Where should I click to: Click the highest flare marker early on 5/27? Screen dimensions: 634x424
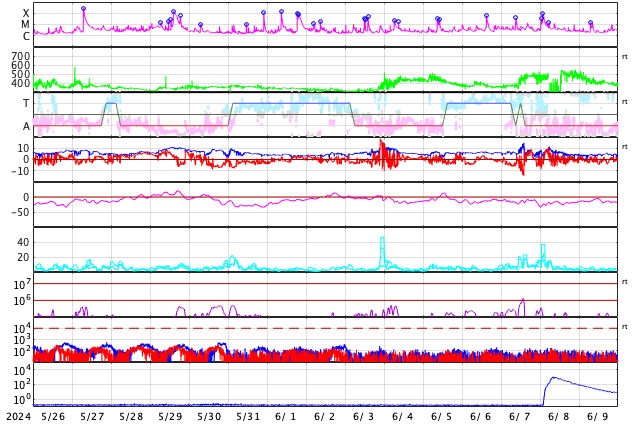(x=83, y=8)
